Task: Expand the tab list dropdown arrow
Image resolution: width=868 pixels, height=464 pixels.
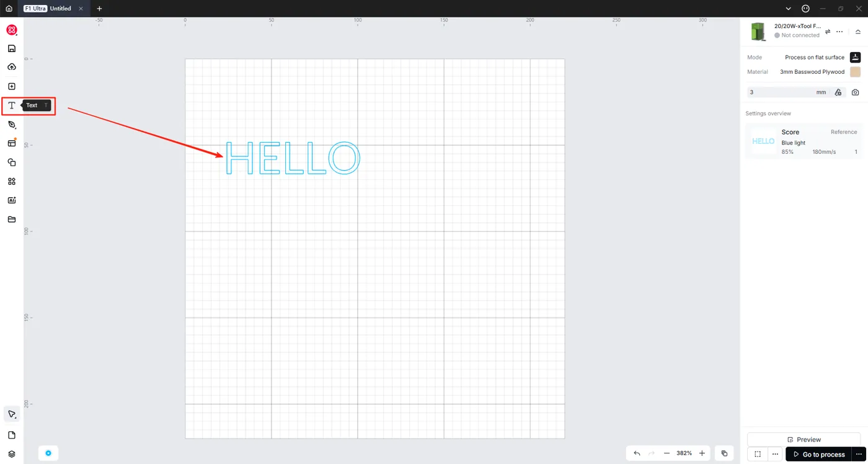Action: 788,9
